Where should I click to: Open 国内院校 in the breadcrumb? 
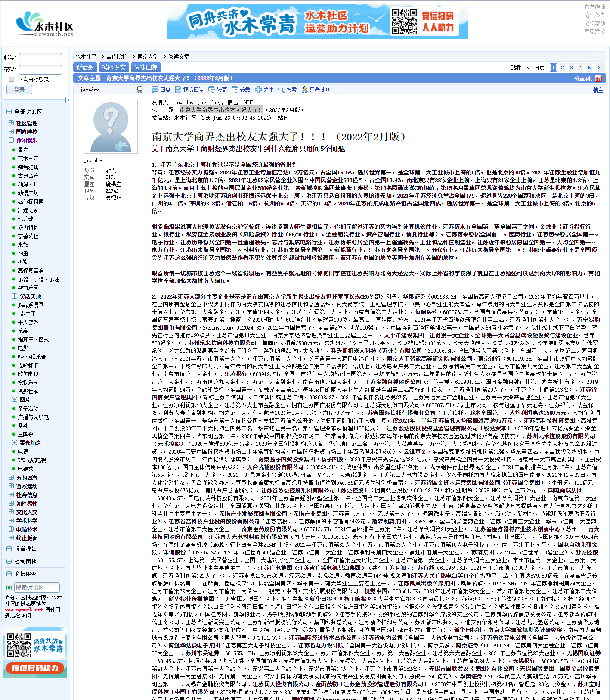[x=117, y=56]
